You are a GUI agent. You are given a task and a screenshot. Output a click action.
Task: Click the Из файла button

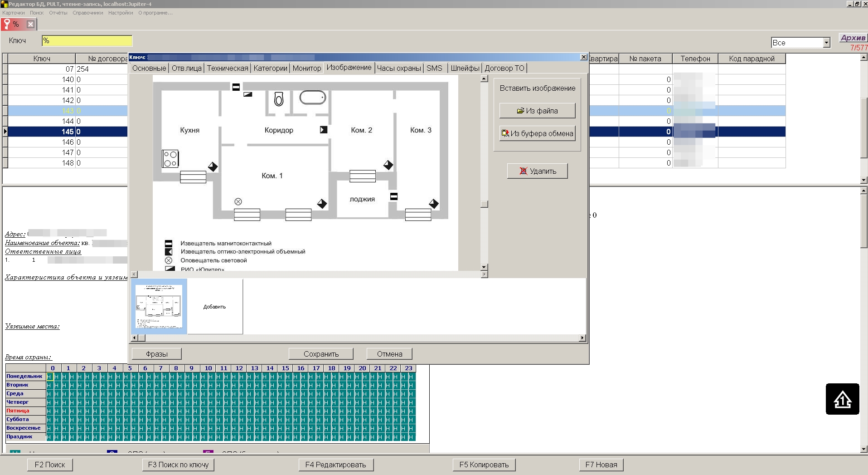[x=537, y=111]
